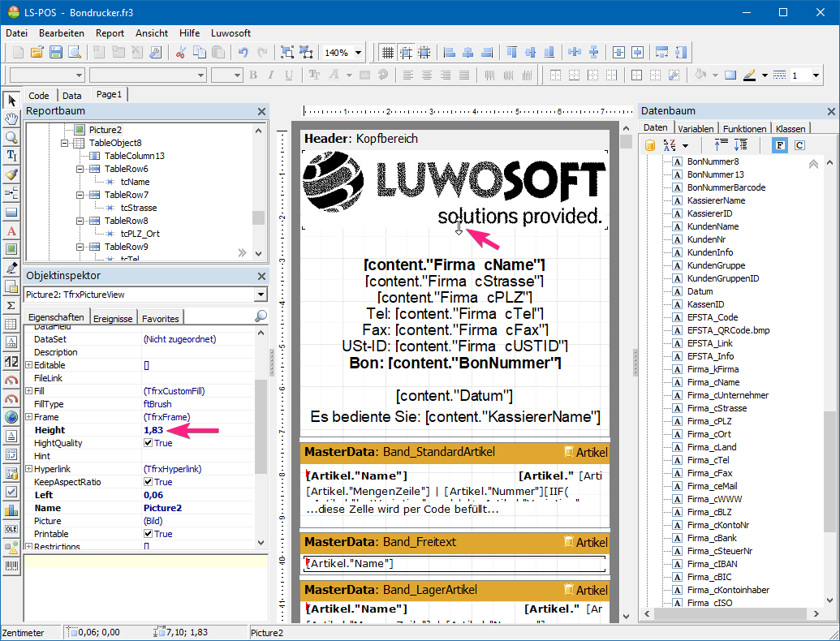Open the Luwosoft menu

(230, 33)
